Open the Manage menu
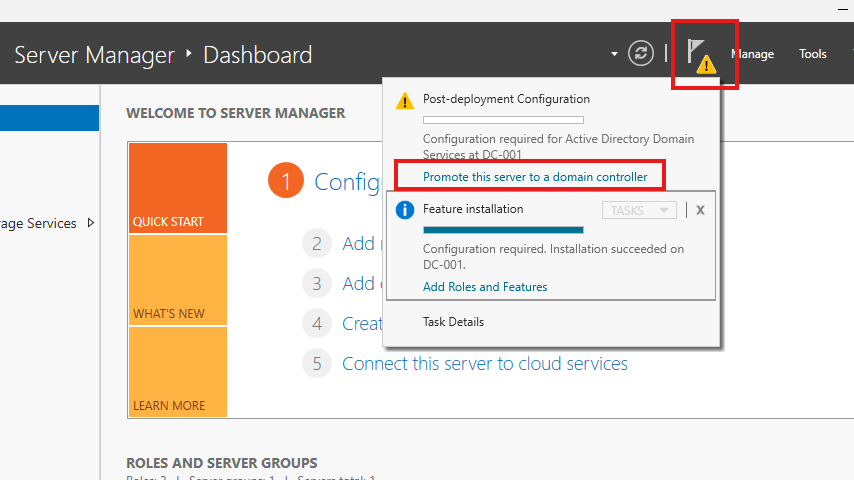 (x=752, y=54)
